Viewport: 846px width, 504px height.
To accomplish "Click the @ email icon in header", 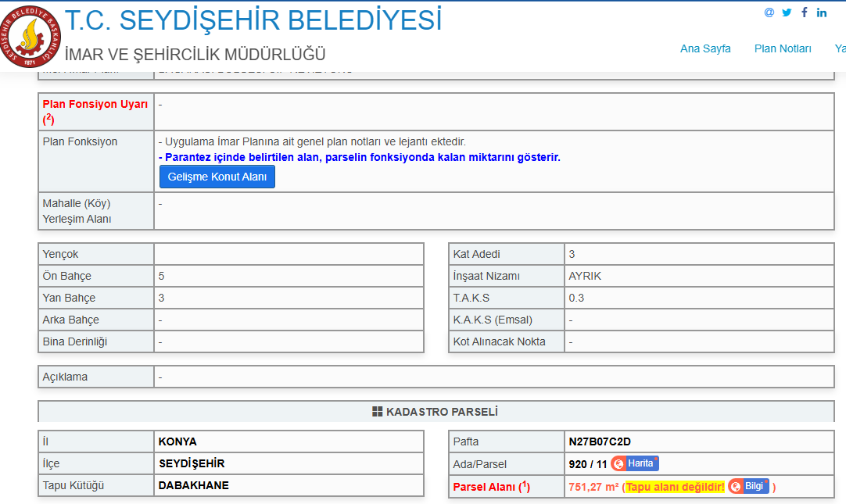I will tap(769, 13).
